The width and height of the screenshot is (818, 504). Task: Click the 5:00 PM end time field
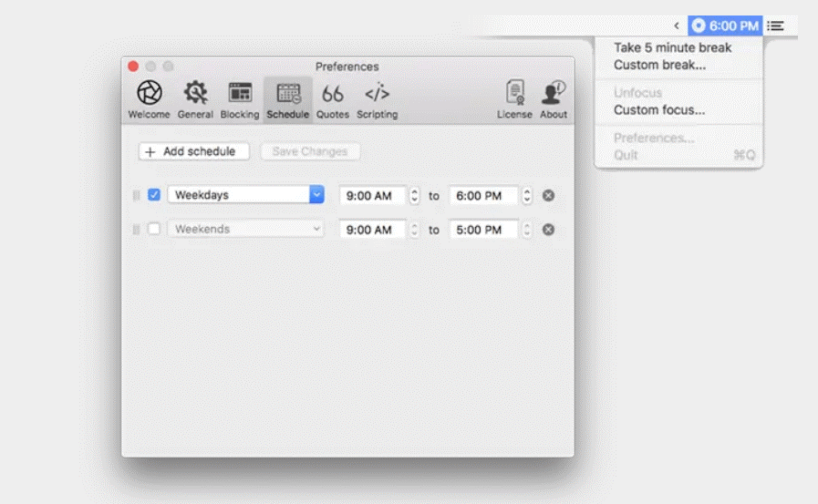coord(483,230)
